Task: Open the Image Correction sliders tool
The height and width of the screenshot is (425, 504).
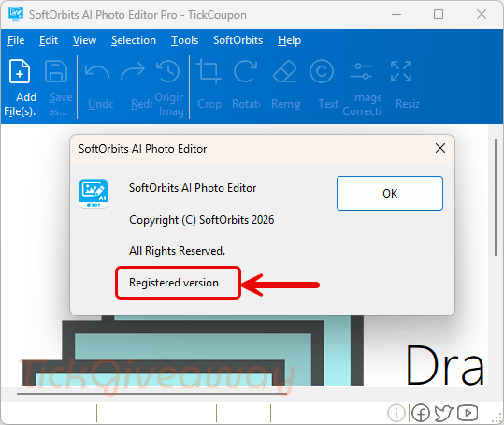Action: pos(361,71)
